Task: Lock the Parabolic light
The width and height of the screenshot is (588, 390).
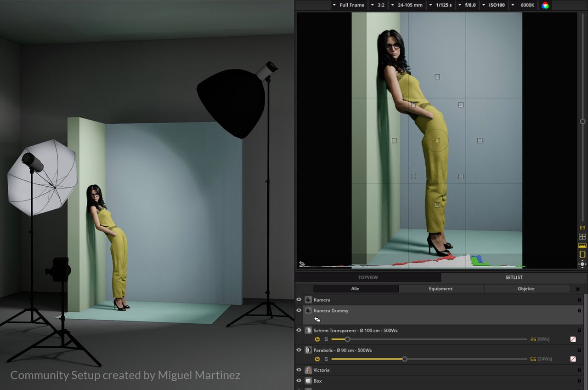Action: coord(579,350)
